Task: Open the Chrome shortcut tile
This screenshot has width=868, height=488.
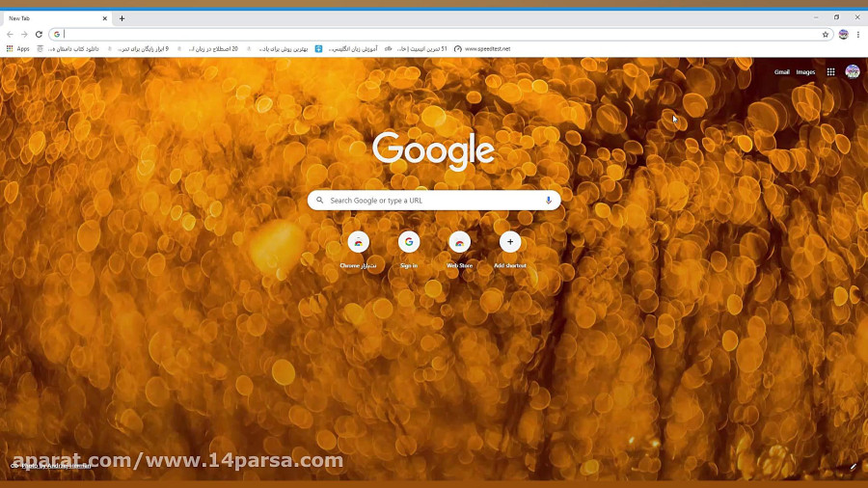Action: click(x=358, y=250)
